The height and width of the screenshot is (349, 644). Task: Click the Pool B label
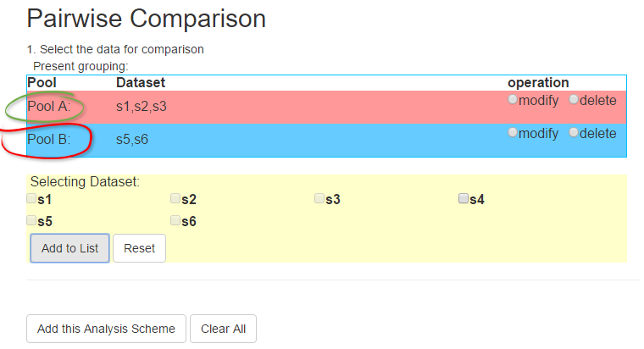(x=49, y=139)
